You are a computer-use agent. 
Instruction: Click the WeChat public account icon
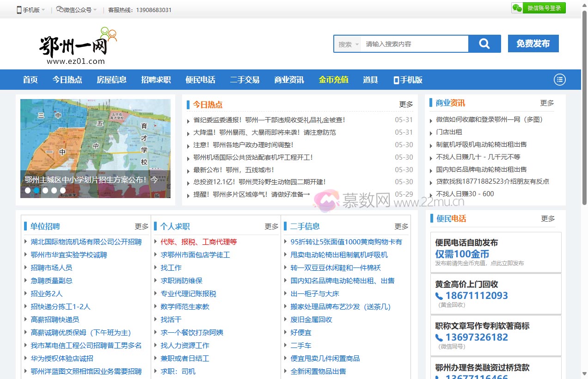60,9
